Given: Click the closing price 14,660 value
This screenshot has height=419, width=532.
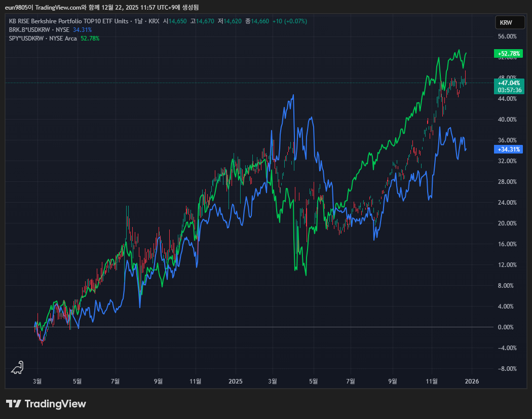Looking at the screenshot, I should (x=260, y=21).
